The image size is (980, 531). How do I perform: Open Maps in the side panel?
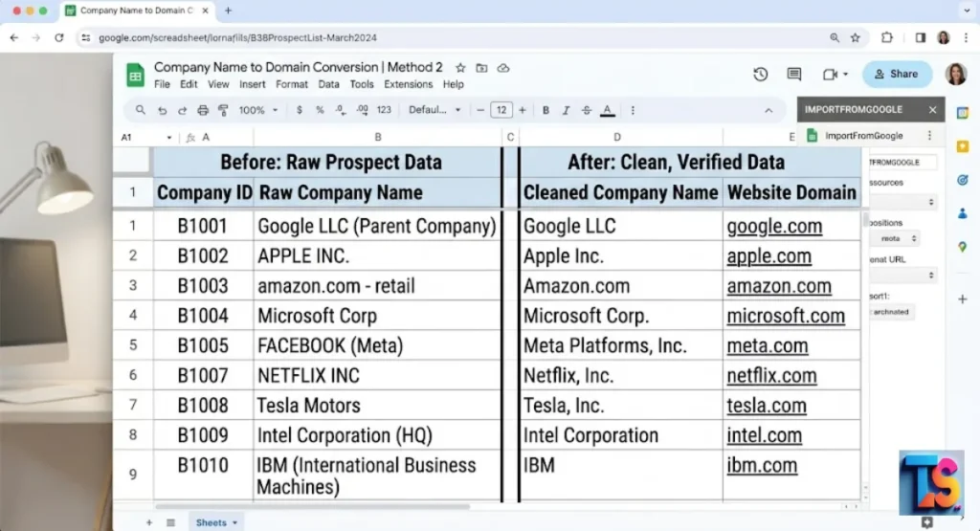point(963,247)
